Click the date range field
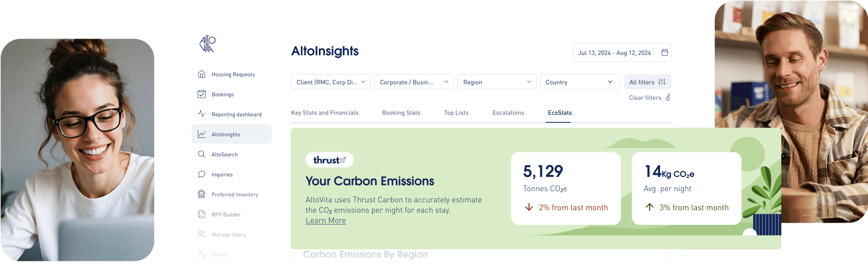The width and height of the screenshot is (868, 273). (615, 53)
